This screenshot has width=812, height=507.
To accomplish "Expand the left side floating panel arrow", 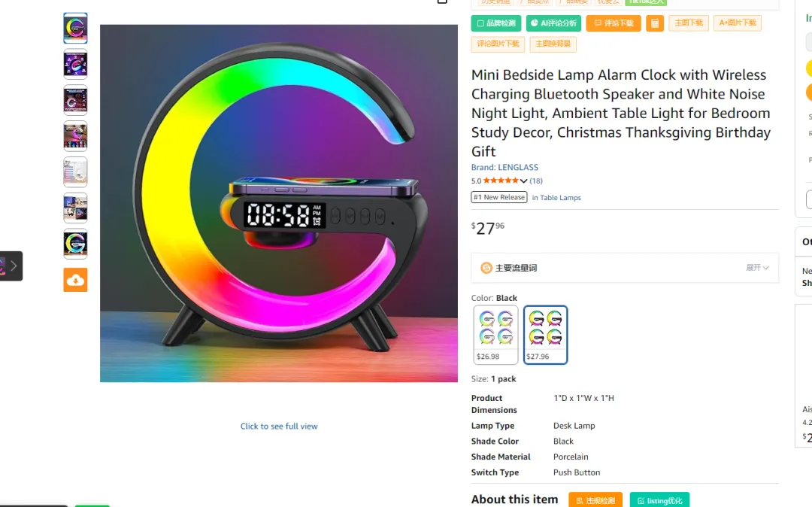I will (x=13, y=266).
